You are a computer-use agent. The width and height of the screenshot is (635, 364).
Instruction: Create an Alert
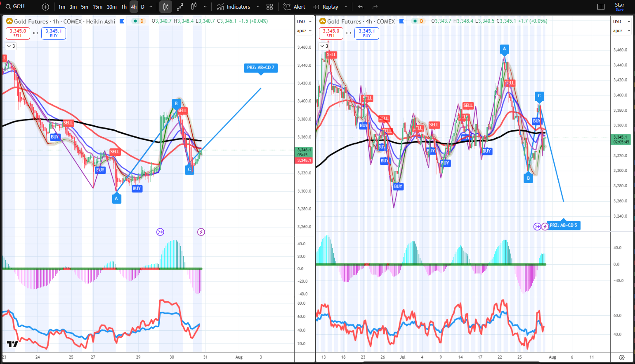294,7
